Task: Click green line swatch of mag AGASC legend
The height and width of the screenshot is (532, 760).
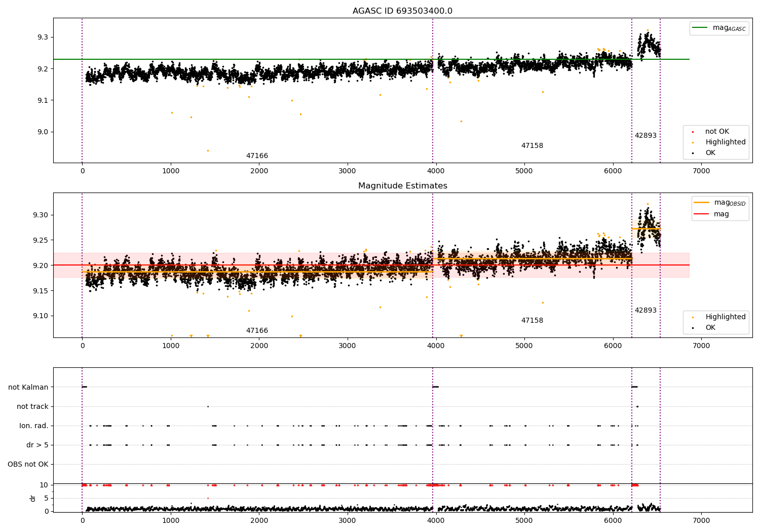Action: click(x=700, y=28)
